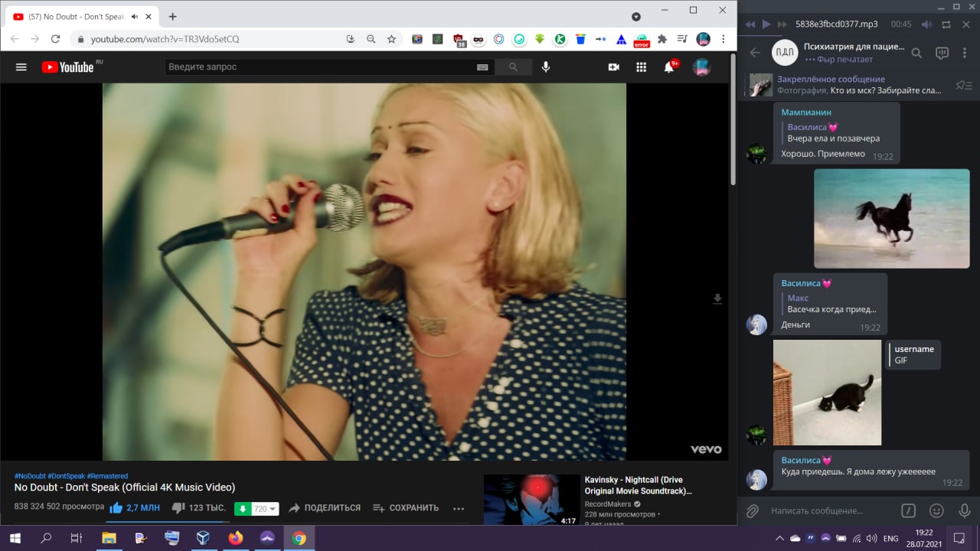Bookmark this page with the star icon

(391, 39)
